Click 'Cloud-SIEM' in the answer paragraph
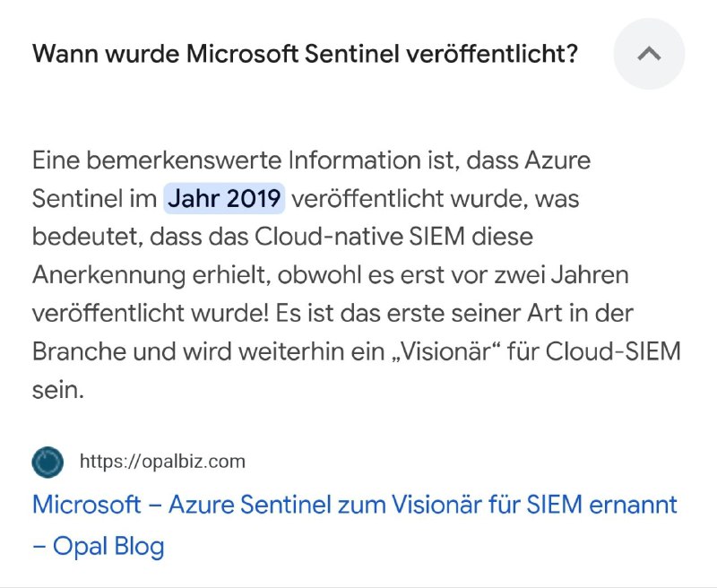717x588 pixels. (613, 351)
